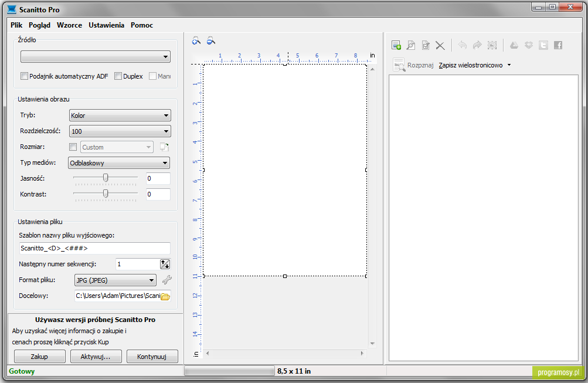Click the Dropbox upload icon

coord(529,45)
